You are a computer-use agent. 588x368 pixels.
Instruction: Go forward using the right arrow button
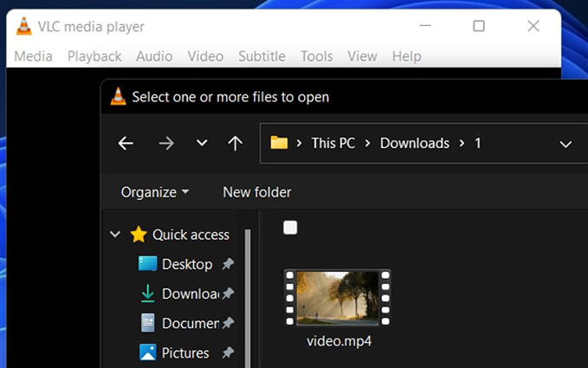(x=166, y=143)
